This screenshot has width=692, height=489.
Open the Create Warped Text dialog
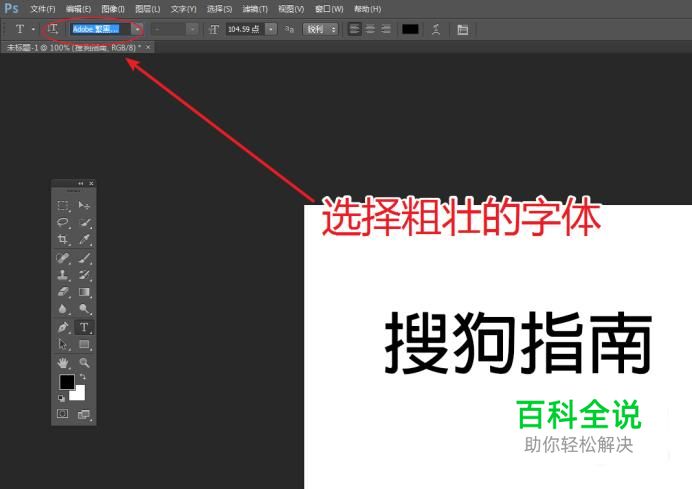coord(436,29)
